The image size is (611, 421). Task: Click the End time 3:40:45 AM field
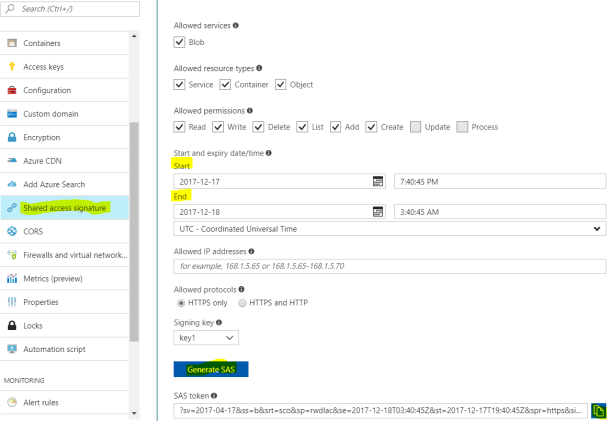(x=500, y=212)
